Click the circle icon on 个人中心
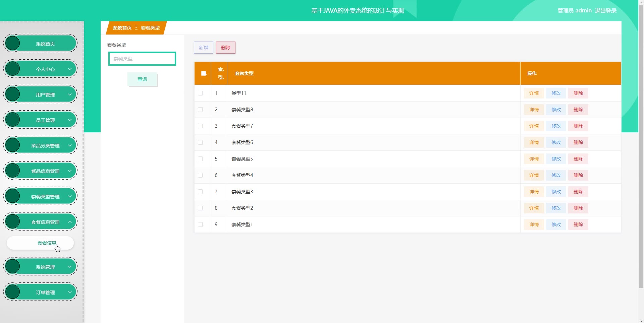644x323 pixels. click(x=13, y=69)
